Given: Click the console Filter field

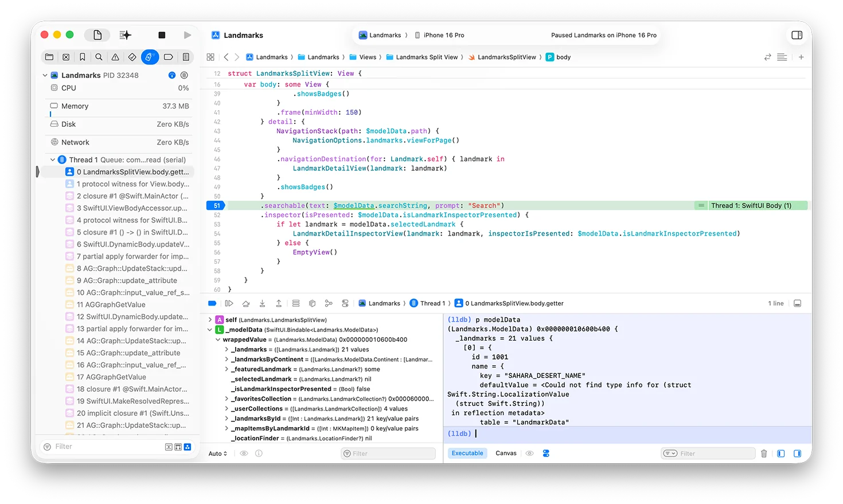Looking at the screenshot, I should pyautogui.click(x=708, y=454).
